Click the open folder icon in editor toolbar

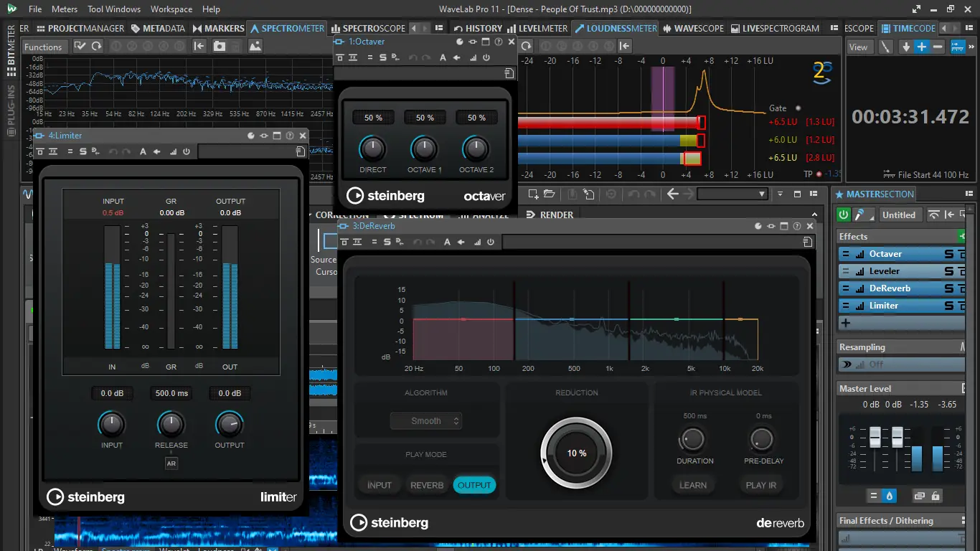tap(550, 194)
